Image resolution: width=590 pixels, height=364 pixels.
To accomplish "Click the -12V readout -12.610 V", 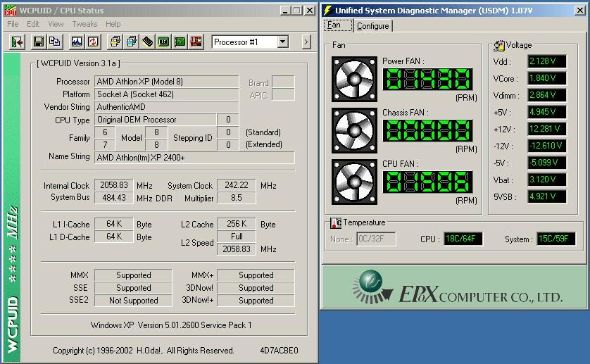I will pyautogui.click(x=547, y=146).
